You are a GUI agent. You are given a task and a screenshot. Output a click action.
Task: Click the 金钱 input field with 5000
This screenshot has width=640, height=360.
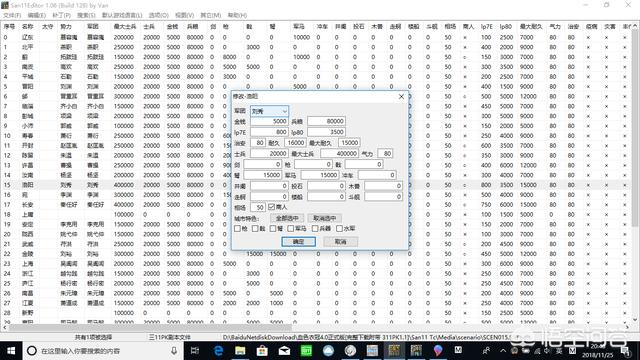point(269,121)
